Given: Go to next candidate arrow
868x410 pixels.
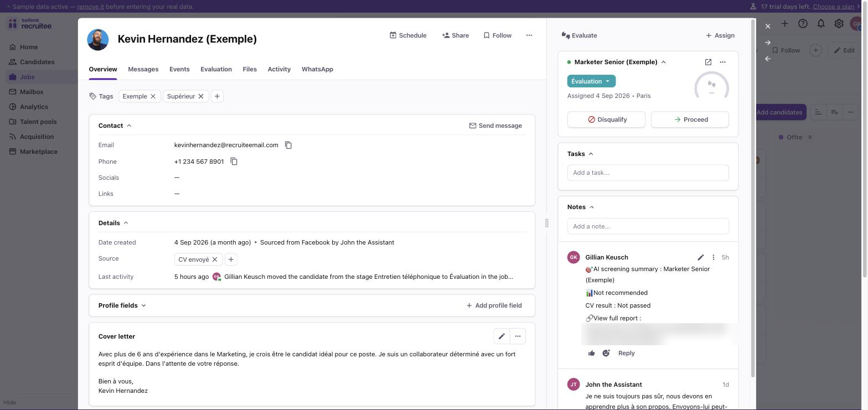Looking at the screenshot, I should point(768,43).
